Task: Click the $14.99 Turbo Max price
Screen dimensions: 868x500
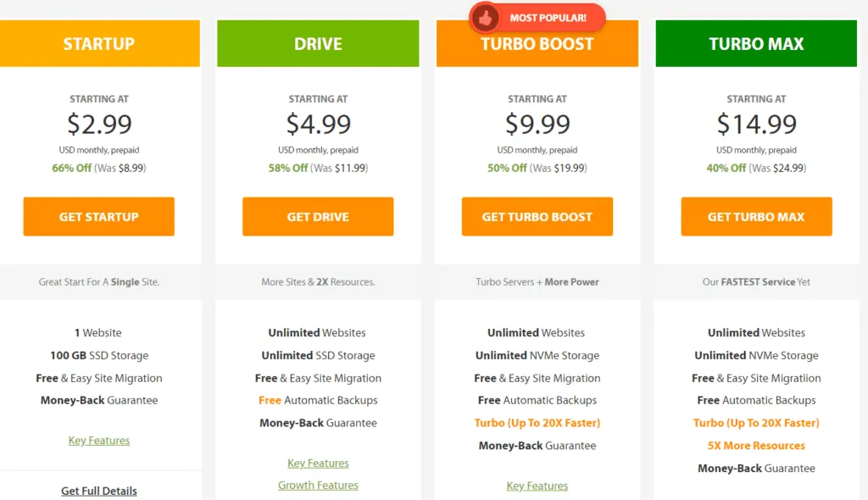Action: (757, 124)
